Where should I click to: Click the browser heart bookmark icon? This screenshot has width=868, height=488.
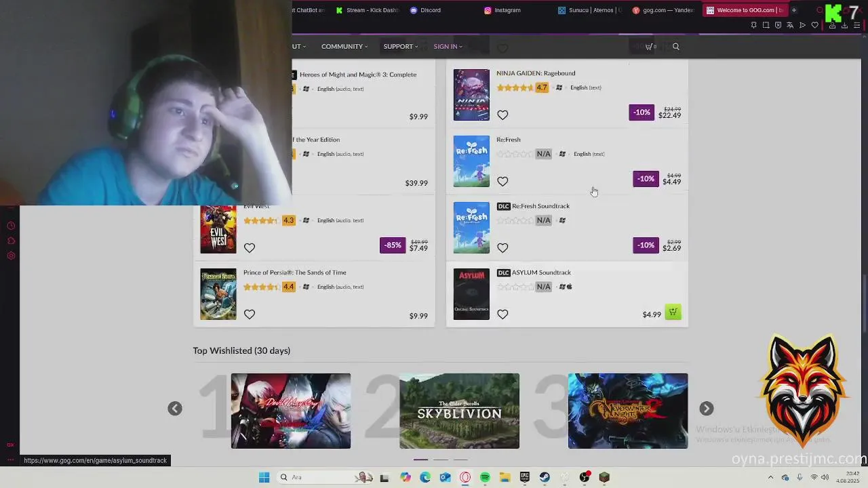click(815, 25)
